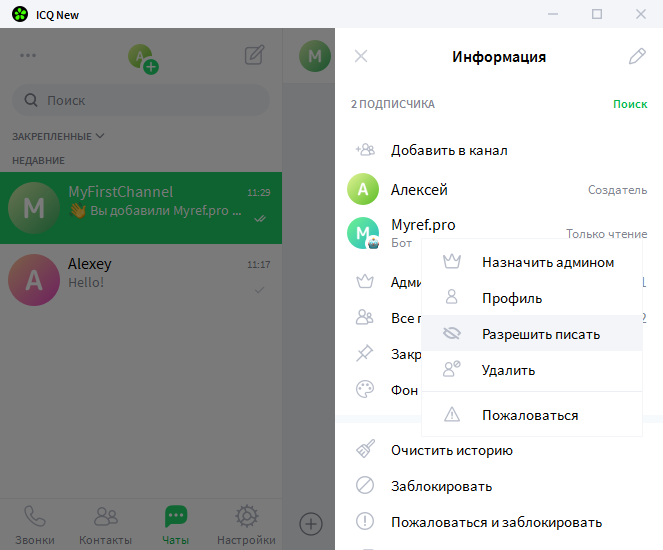The image size is (663, 550).
Task: Click the crown icon in context menu
Action: click(452, 262)
